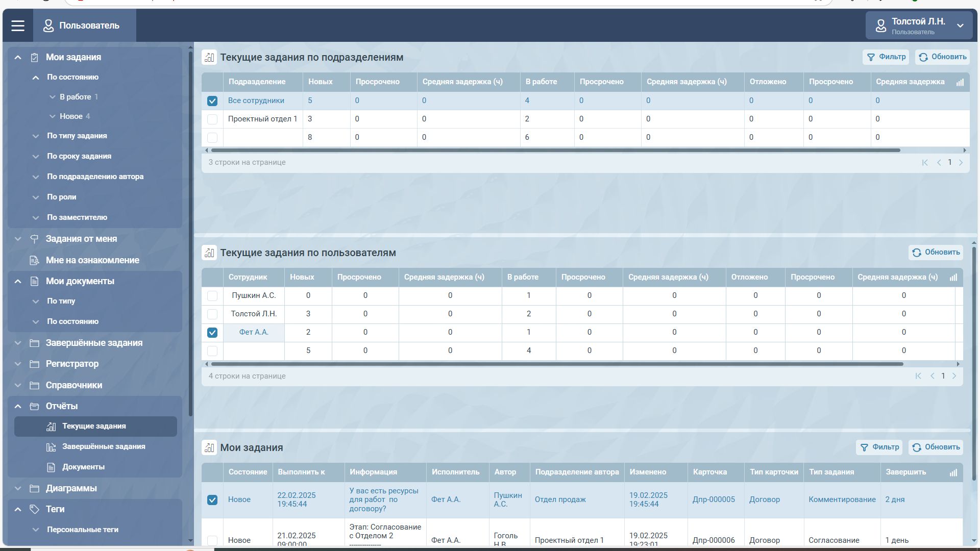
Task: Open Мне на ознакомление menu item
Action: 92,261
